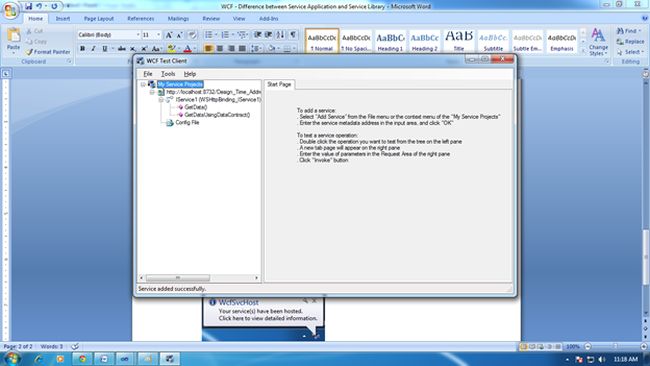Apply the No Spacing style
The width and height of the screenshot is (650, 366).
point(356,41)
